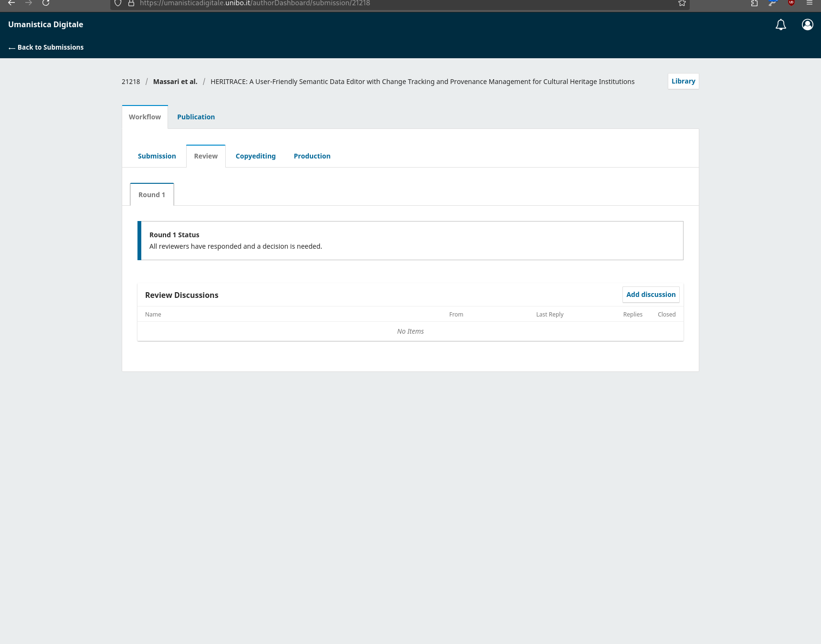View site security lock icon

(x=131, y=3)
